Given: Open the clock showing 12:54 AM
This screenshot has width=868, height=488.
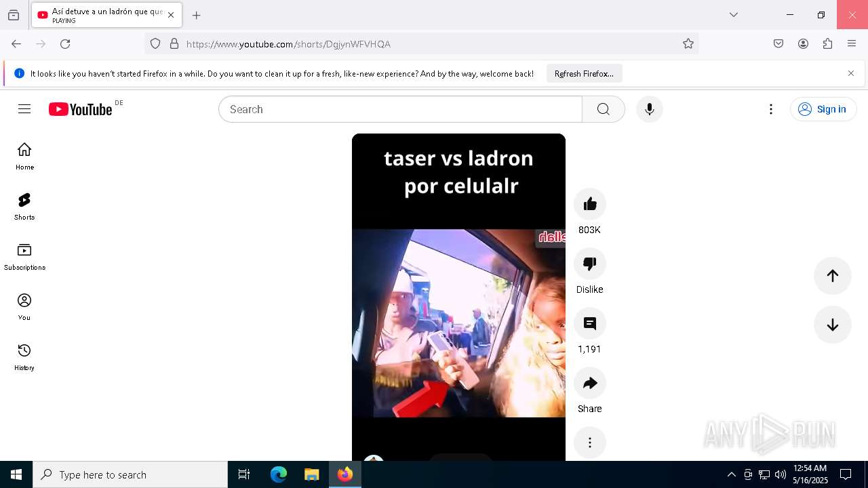Looking at the screenshot, I should pyautogui.click(x=810, y=474).
